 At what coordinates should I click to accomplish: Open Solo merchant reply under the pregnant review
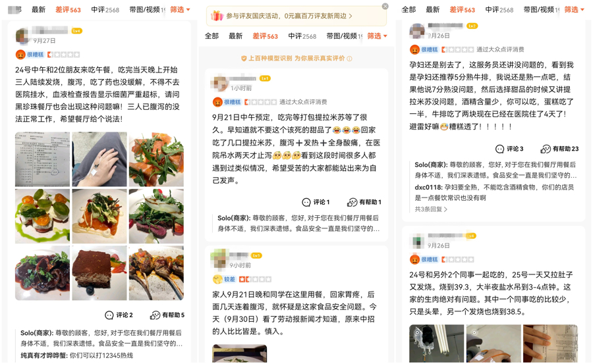coord(495,170)
